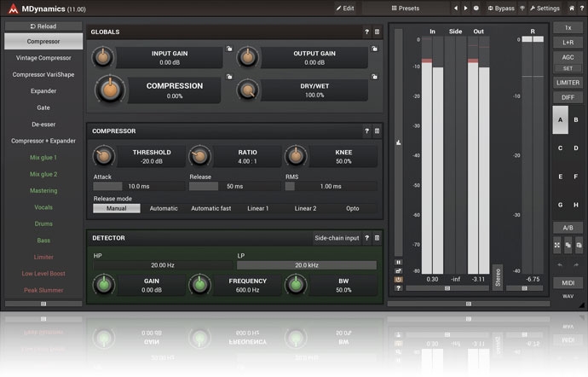
Task: Open the Presets browser
Action: [406, 8]
